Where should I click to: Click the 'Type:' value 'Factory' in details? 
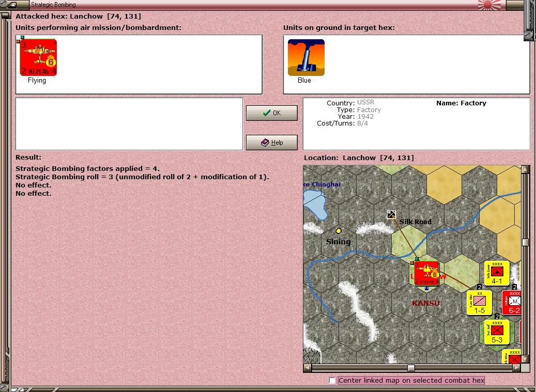[x=369, y=109]
